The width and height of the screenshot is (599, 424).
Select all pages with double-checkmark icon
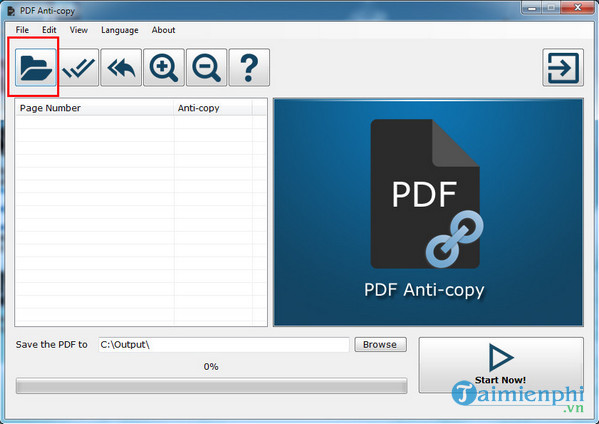click(78, 68)
